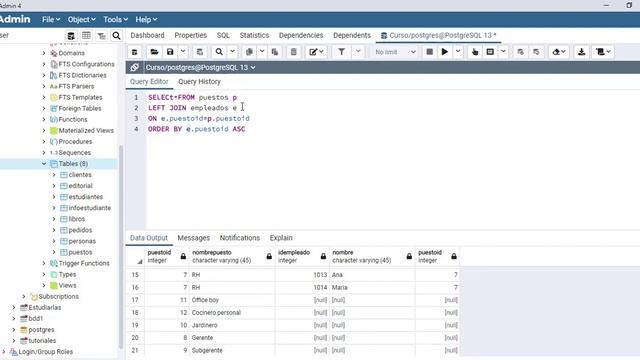640x360 pixels.
Task: Switch to the Notifications tab
Action: [x=240, y=238]
